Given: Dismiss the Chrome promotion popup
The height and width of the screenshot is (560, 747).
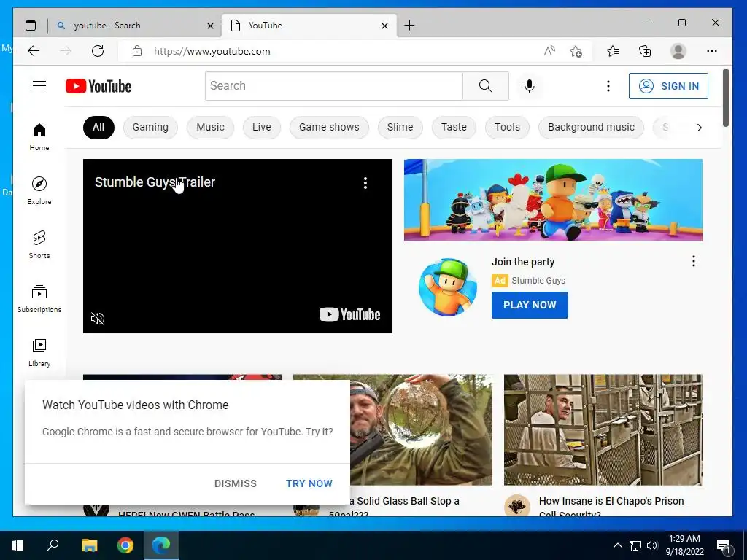Looking at the screenshot, I should [x=236, y=483].
